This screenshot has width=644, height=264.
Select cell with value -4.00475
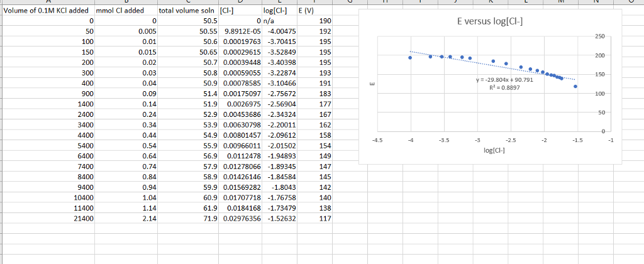[279, 31]
